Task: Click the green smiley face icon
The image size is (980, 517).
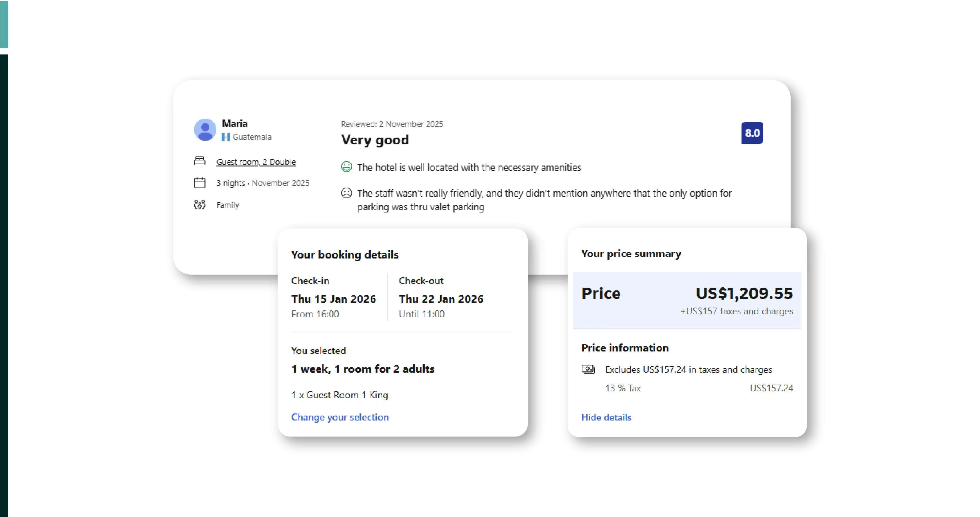Action: point(346,167)
